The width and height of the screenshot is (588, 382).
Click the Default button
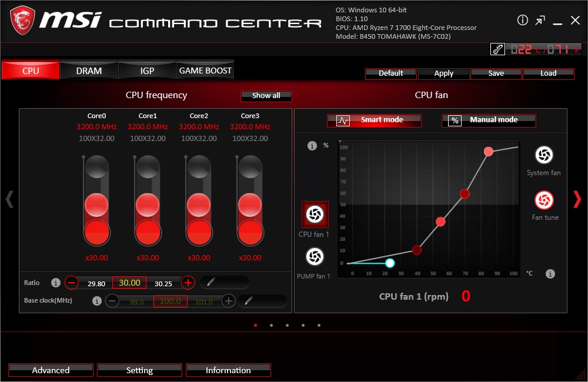click(x=391, y=73)
